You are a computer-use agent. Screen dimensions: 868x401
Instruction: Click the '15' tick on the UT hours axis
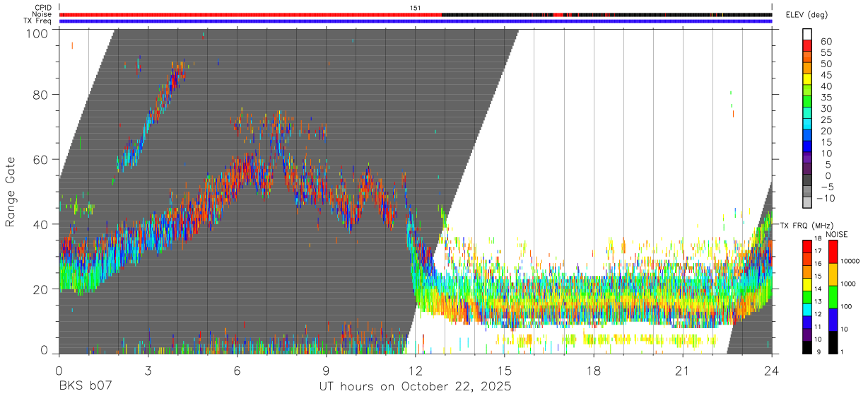point(505,370)
